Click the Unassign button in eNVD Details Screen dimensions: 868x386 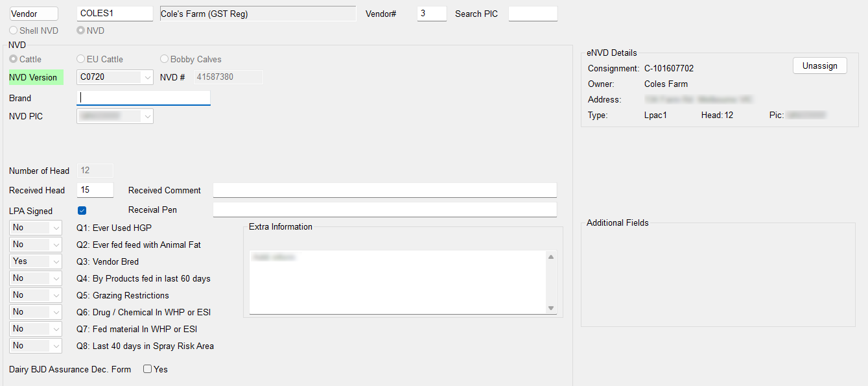click(x=819, y=66)
